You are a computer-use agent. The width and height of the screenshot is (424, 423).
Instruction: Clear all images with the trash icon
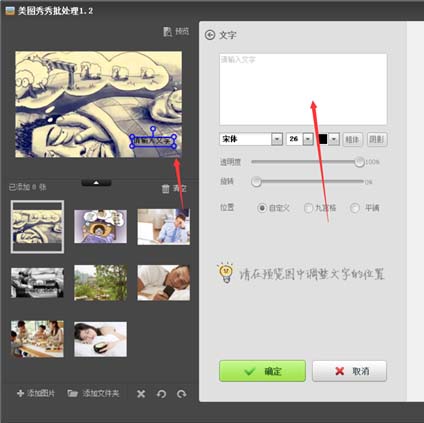click(165, 189)
